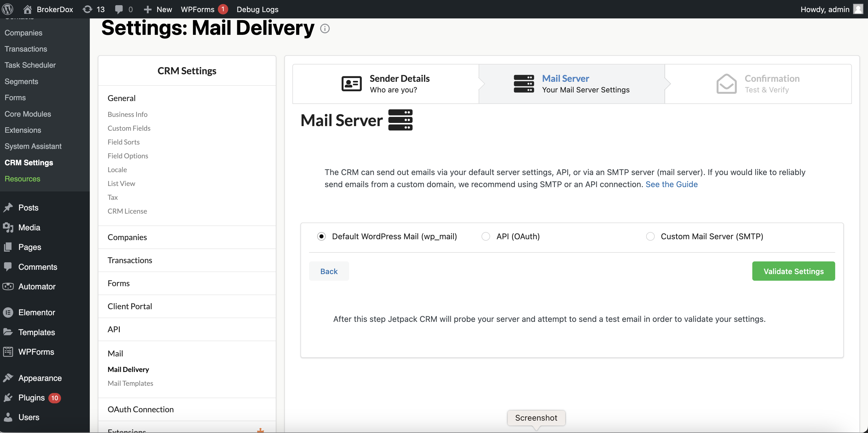Click the BrokerDox home icon

tap(28, 9)
